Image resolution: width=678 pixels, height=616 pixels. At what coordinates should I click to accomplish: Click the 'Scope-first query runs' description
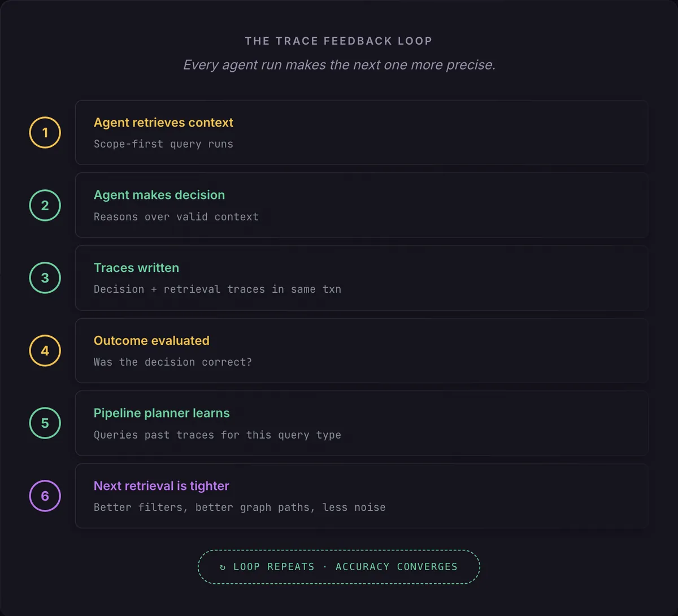pyautogui.click(x=163, y=144)
